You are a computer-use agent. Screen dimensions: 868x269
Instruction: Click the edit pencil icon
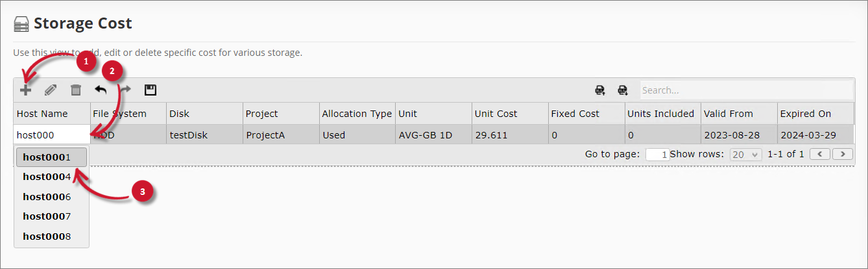[x=51, y=90]
